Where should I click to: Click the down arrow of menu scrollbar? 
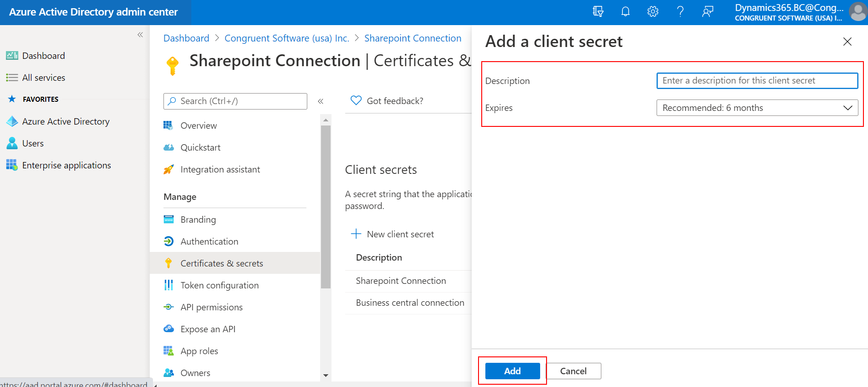326,376
